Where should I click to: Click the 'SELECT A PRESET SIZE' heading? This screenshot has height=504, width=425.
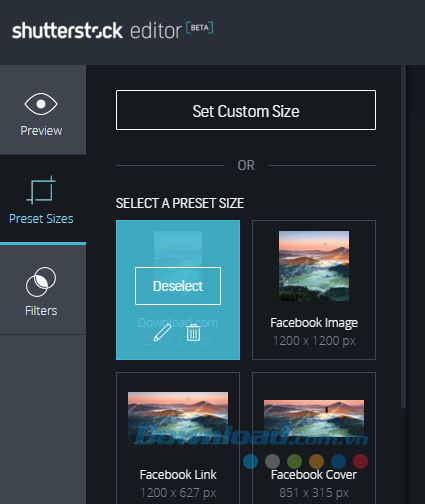180,203
